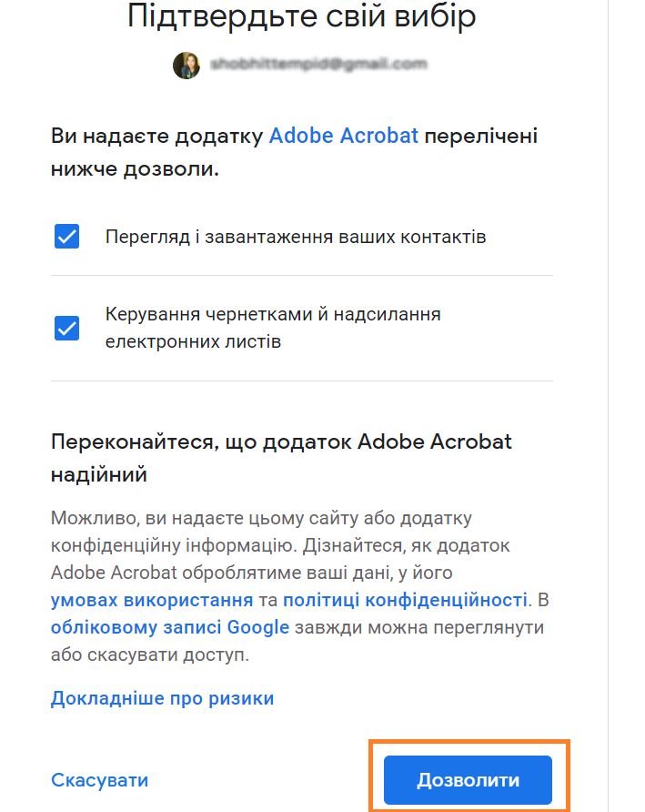The height and width of the screenshot is (812, 645).
Task: Toggle the drafts and email sending checkbox
Action: [67, 328]
